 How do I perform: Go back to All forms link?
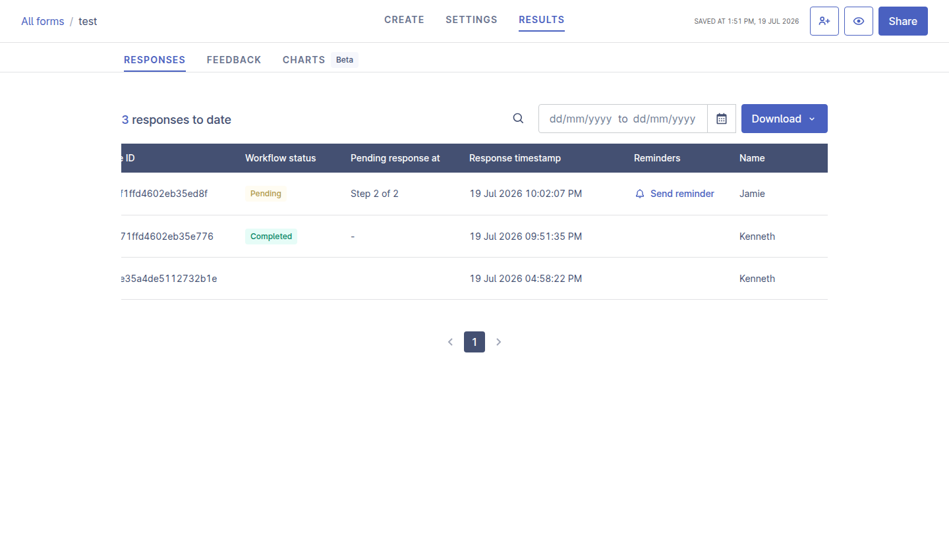point(43,21)
